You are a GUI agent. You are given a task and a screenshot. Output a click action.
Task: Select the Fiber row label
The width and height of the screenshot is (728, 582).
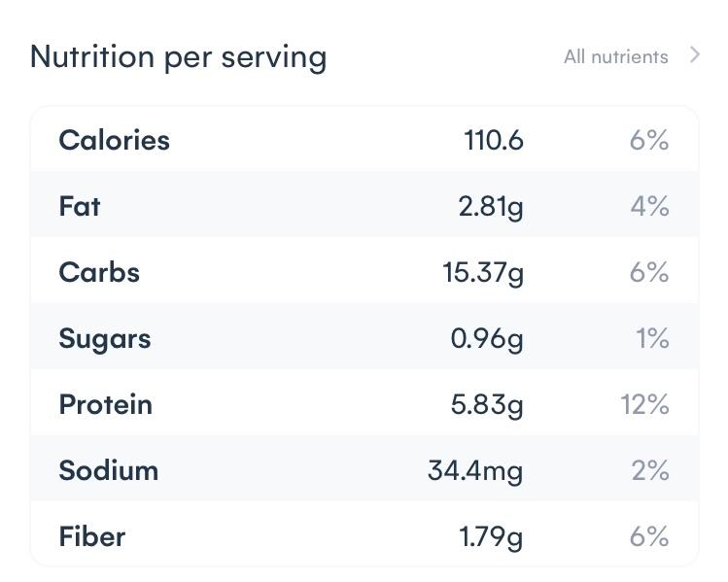tap(91, 536)
